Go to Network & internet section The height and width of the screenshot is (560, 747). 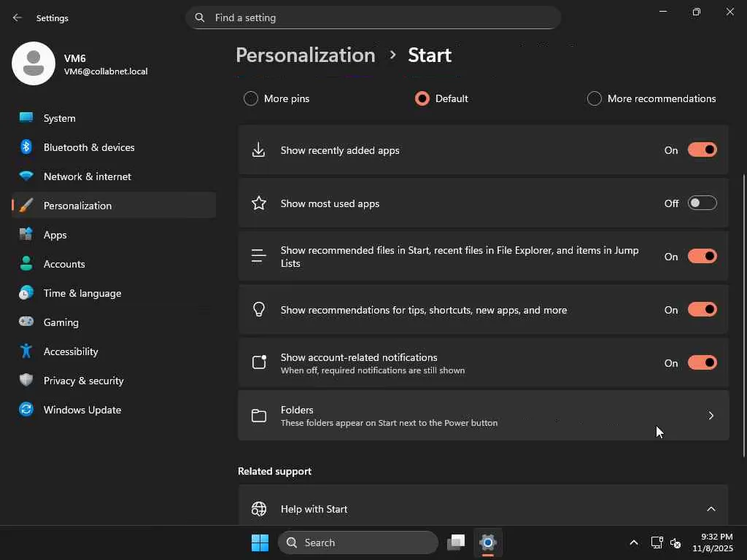pyautogui.click(x=87, y=176)
